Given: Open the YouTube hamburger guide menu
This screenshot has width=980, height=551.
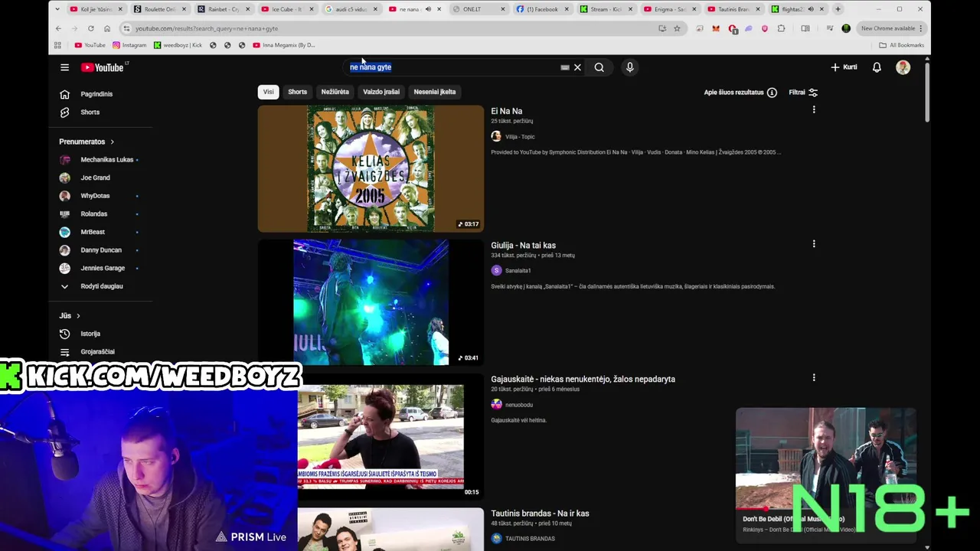Looking at the screenshot, I should click(64, 67).
